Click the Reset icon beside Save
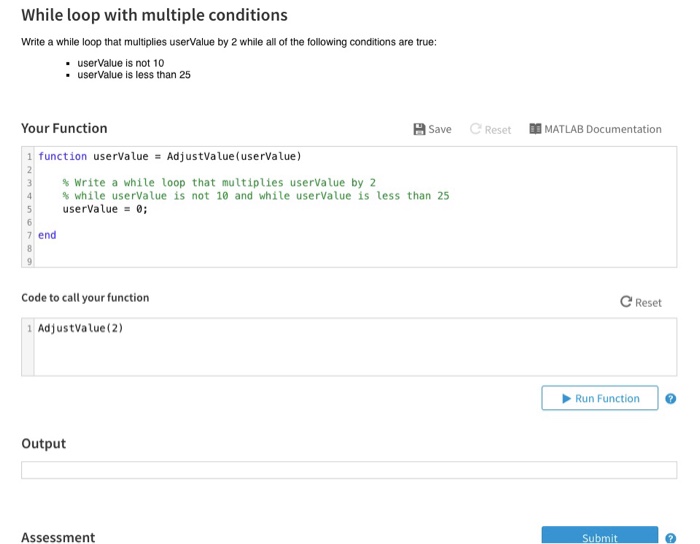The image size is (700, 544). point(474,129)
